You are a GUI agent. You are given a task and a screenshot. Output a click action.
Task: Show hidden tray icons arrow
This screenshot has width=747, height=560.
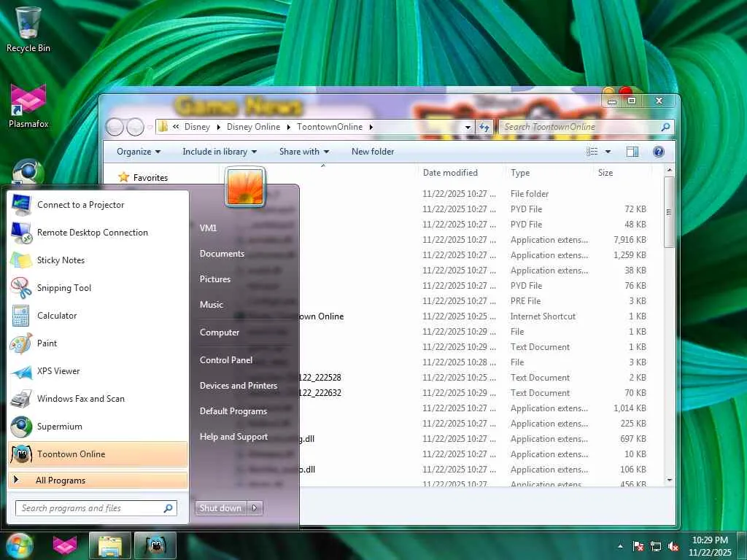coord(620,546)
